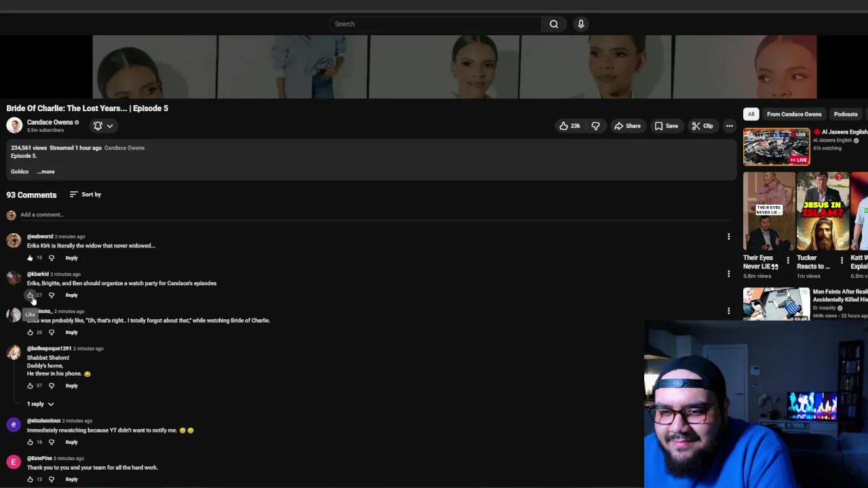868x488 pixels.
Task: Save video to a playlist
Action: (x=666, y=126)
